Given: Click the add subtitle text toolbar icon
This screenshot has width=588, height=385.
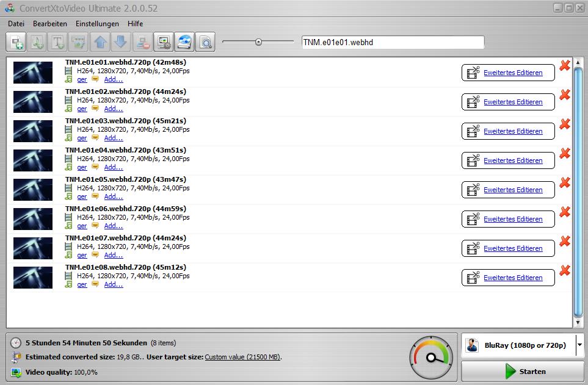Looking at the screenshot, I should [x=57, y=42].
